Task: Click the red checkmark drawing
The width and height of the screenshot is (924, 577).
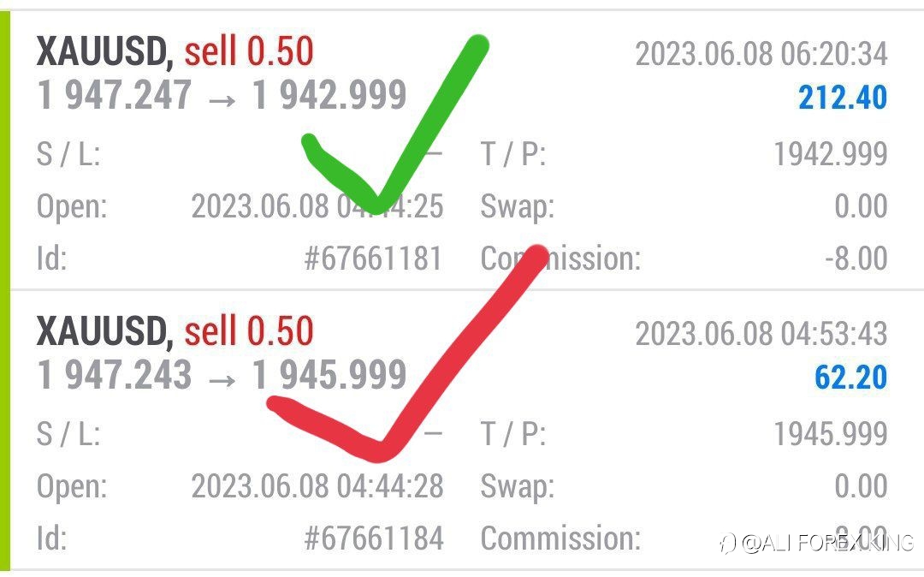Action: pos(406,353)
